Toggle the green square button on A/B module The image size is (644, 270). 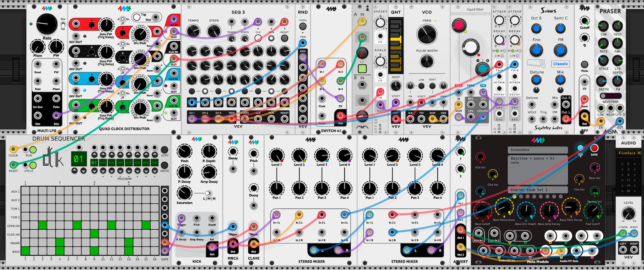(362, 69)
